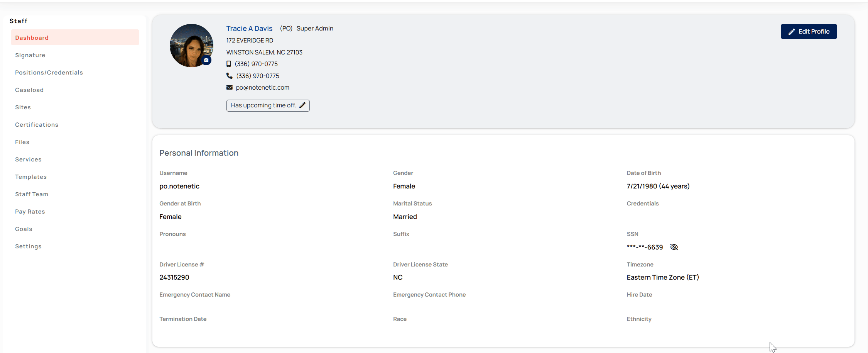The image size is (868, 353).
Task: Click the camera icon on profile photo
Action: [206, 60]
